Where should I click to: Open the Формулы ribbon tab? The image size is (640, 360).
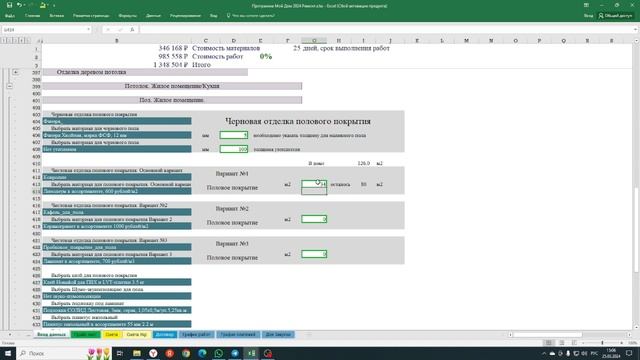[x=127, y=16]
